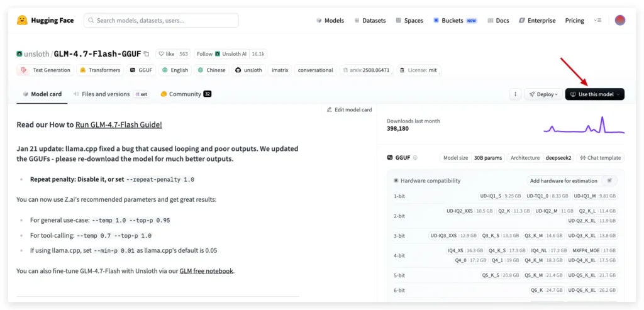Click the unsloth organization avatar icon
This screenshot has height=310, width=644.
pos(19,54)
